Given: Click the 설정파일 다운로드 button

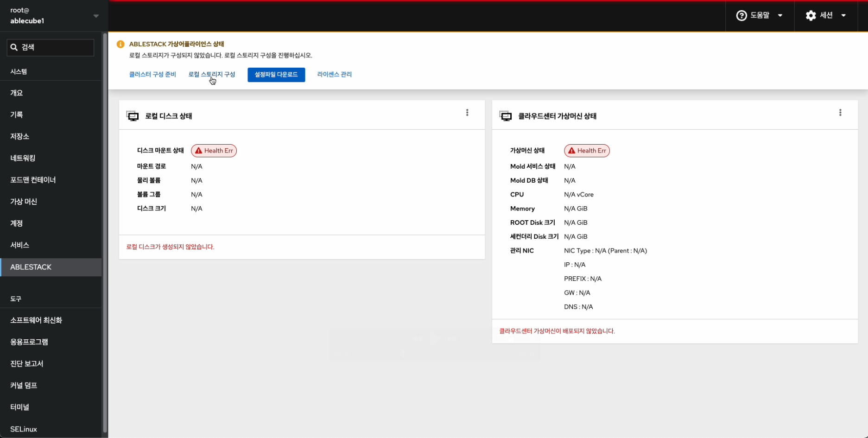Looking at the screenshot, I should [x=276, y=75].
